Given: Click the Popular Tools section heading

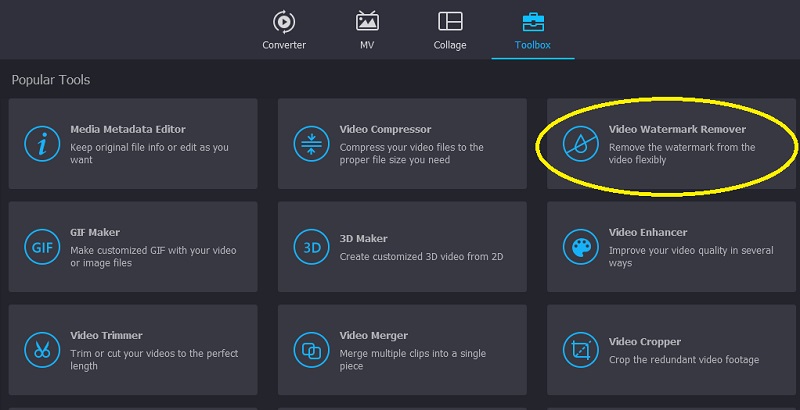Looking at the screenshot, I should [51, 79].
